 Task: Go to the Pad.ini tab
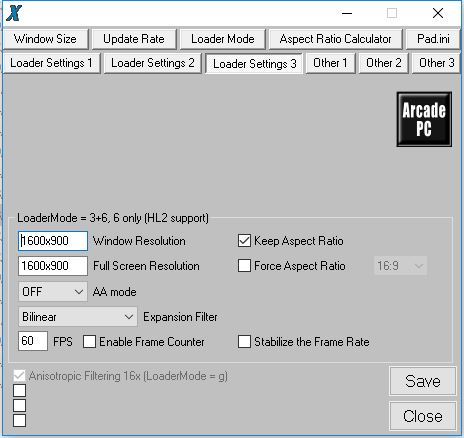click(x=433, y=39)
